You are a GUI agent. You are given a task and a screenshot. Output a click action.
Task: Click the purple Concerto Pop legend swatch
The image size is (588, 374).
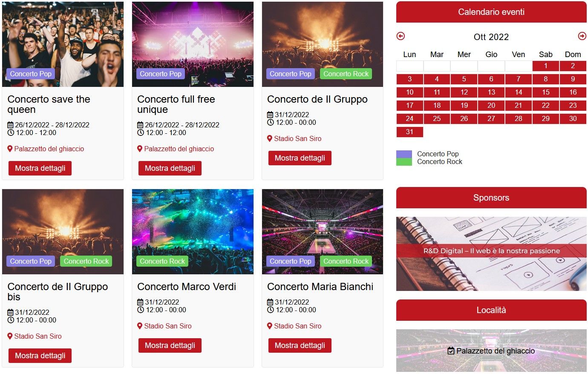pyautogui.click(x=404, y=154)
